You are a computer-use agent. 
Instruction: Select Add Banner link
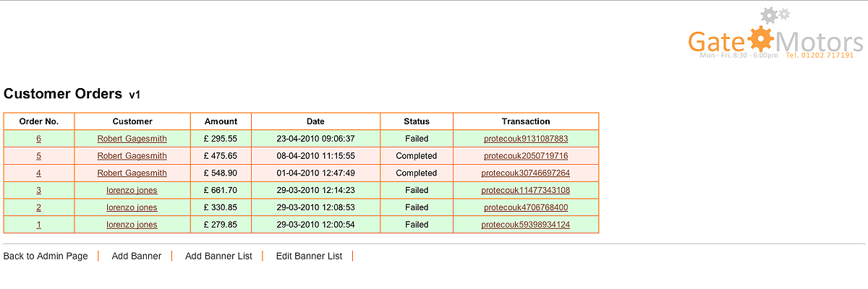tap(137, 256)
